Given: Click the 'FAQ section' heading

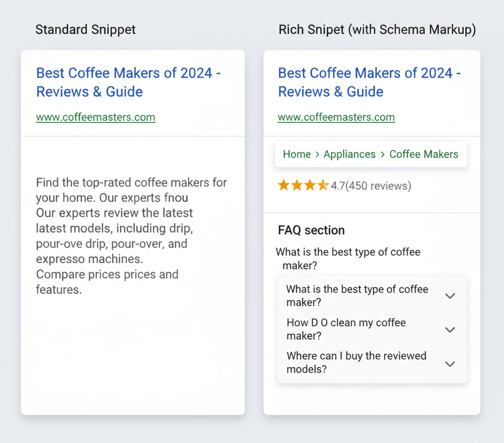Looking at the screenshot, I should point(311,230).
